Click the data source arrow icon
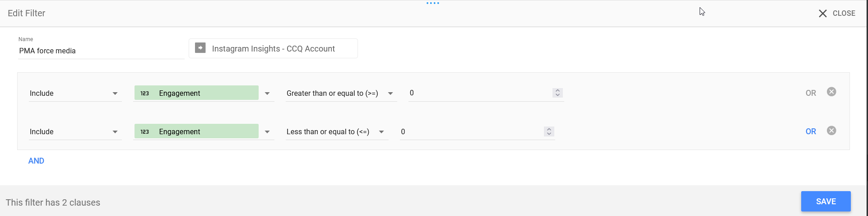This screenshot has height=216, width=868. point(200,48)
